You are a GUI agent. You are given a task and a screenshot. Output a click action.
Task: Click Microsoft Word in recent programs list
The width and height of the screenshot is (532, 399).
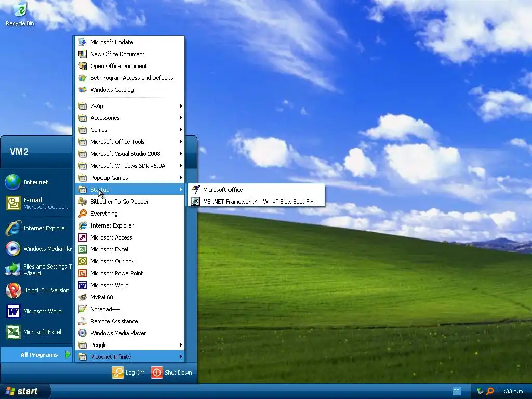37,311
